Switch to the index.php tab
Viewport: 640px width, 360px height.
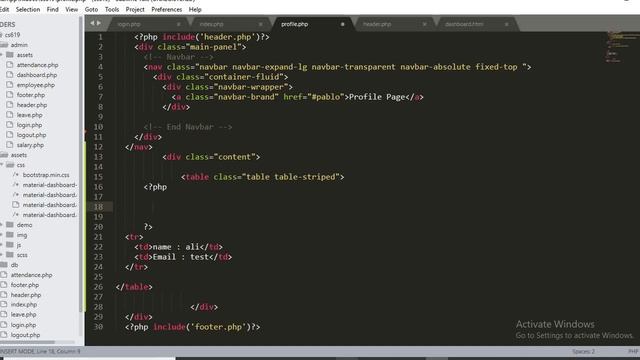(212, 24)
